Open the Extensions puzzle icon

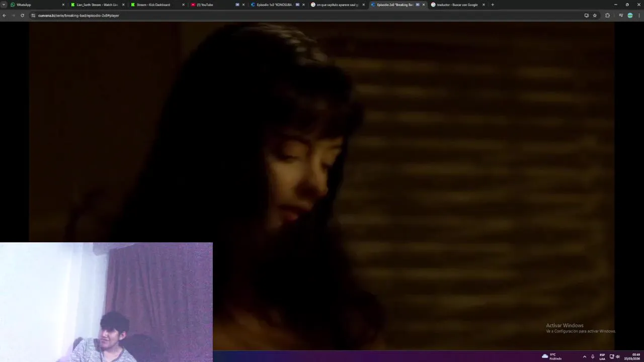tap(607, 16)
